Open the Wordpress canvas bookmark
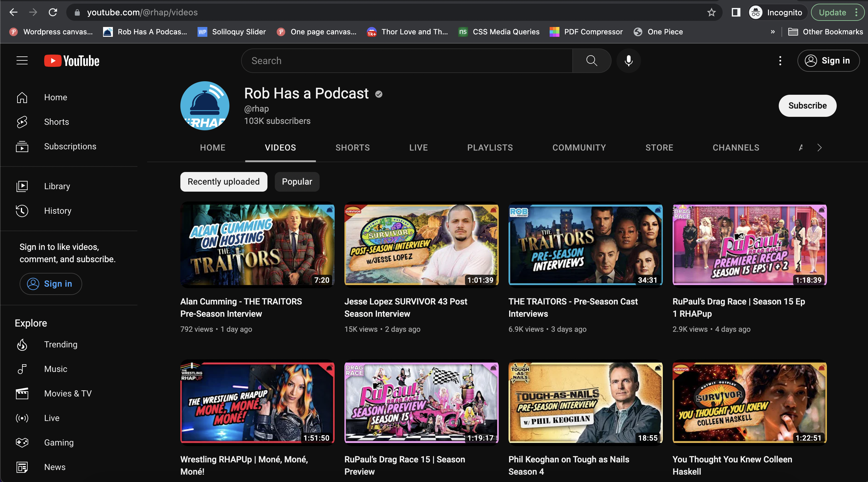 coord(51,32)
